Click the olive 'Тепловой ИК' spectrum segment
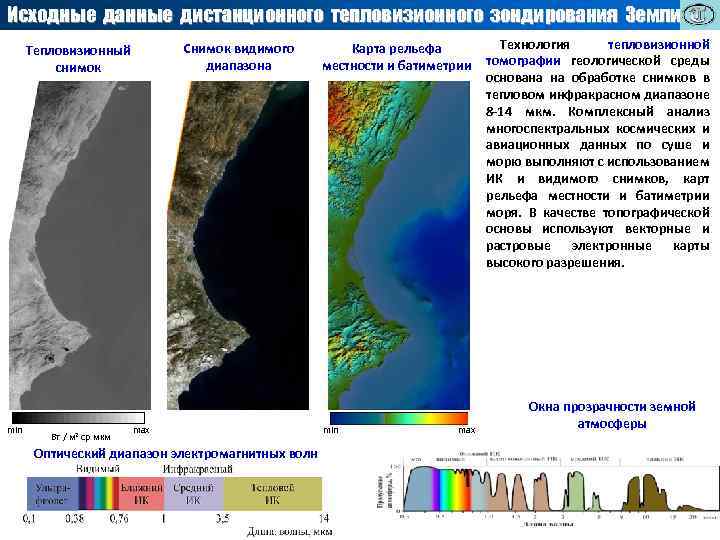 tap(273, 493)
